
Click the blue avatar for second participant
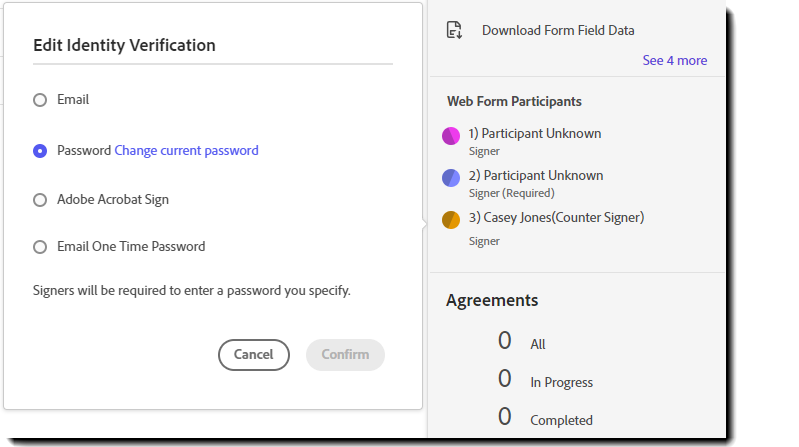[x=451, y=178]
